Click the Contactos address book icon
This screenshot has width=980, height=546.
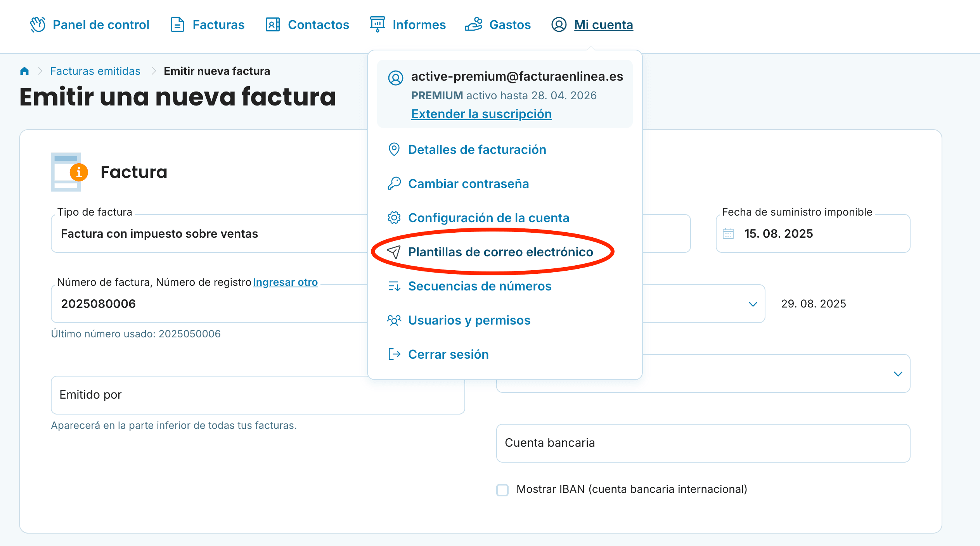(x=272, y=24)
